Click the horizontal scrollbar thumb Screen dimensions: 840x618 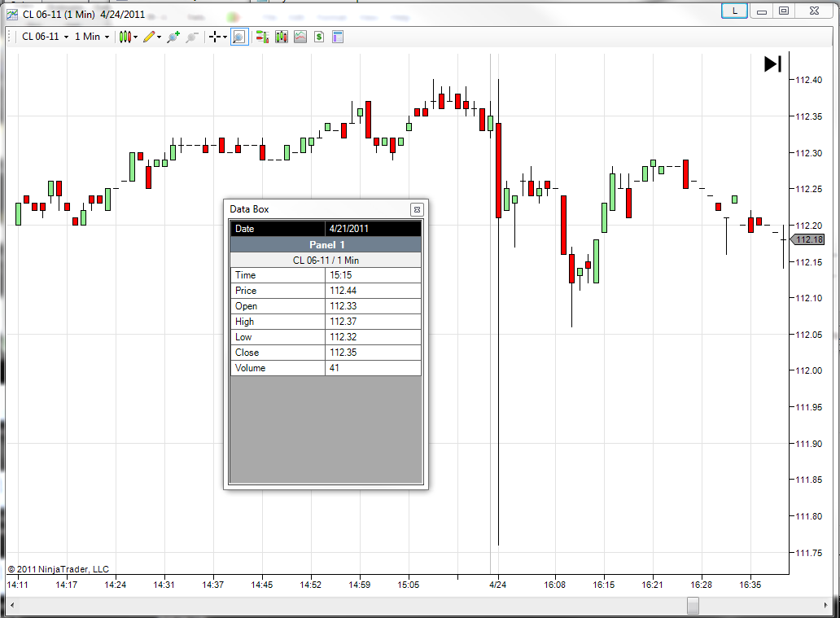(693, 606)
